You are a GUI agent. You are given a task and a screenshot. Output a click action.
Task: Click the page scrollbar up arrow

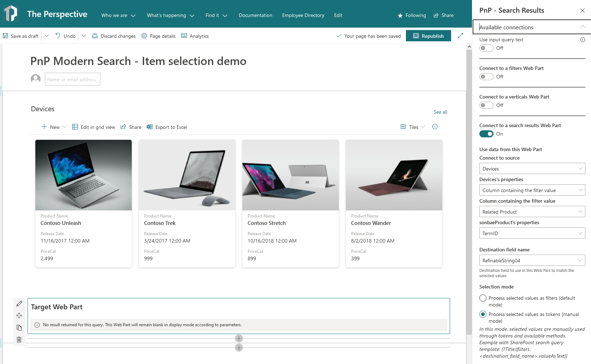[x=469, y=47]
